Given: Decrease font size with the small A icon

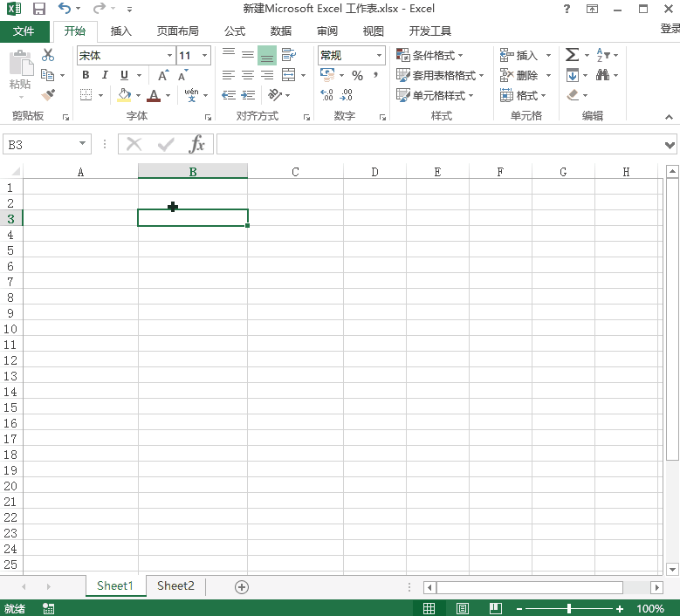Looking at the screenshot, I should tap(182, 75).
